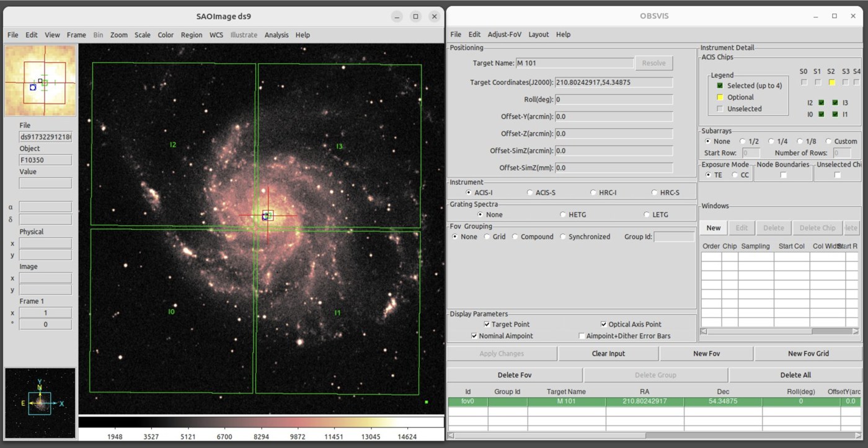
Task: Open the OBSVIS Layout menu
Action: [x=538, y=34]
